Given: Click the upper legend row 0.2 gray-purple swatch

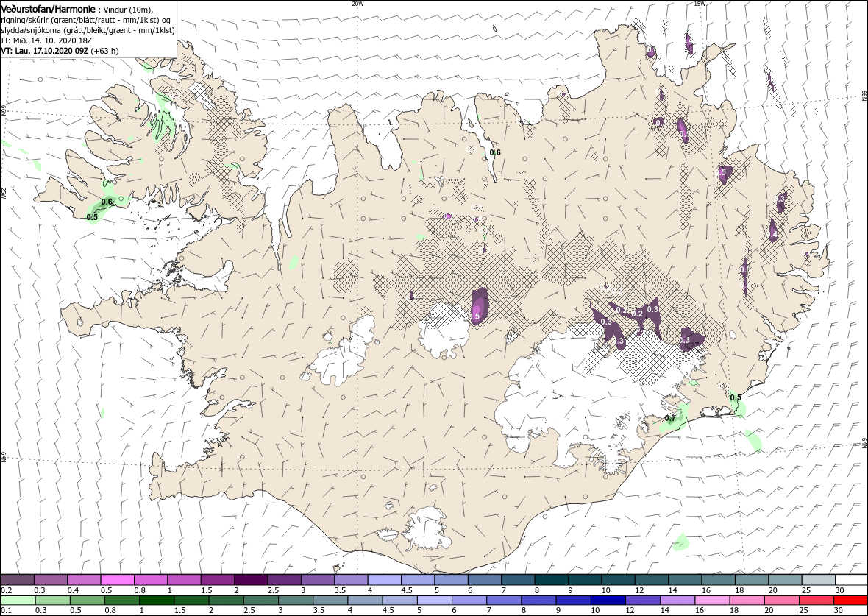Looking at the screenshot, I should click(18, 579).
